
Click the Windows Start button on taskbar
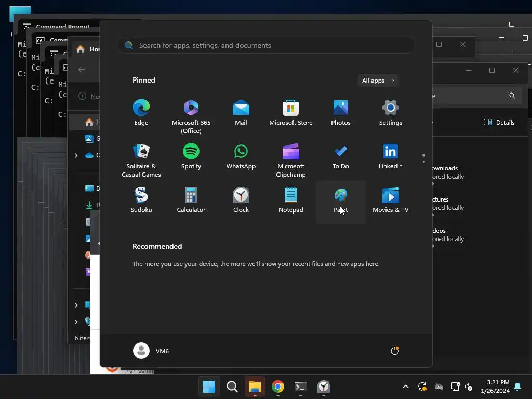tap(209, 387)
